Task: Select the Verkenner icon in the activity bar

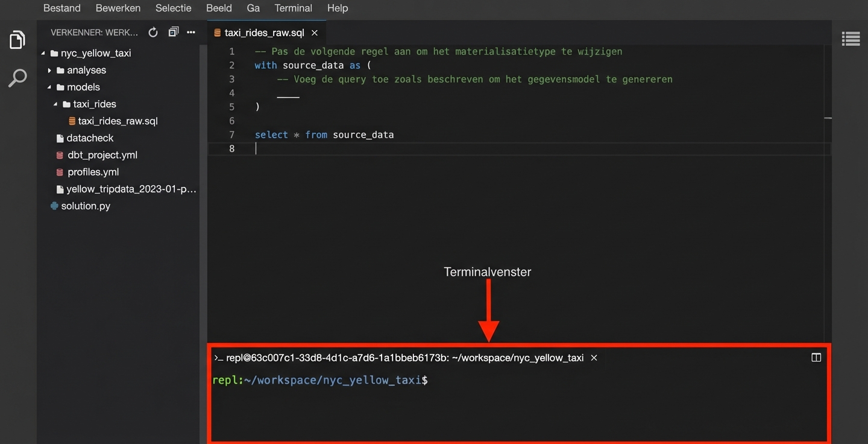Action: tap(17, 39)
